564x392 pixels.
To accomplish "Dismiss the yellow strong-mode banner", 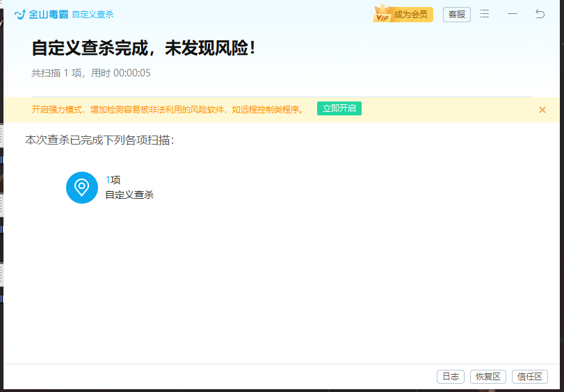I will 542,110.
